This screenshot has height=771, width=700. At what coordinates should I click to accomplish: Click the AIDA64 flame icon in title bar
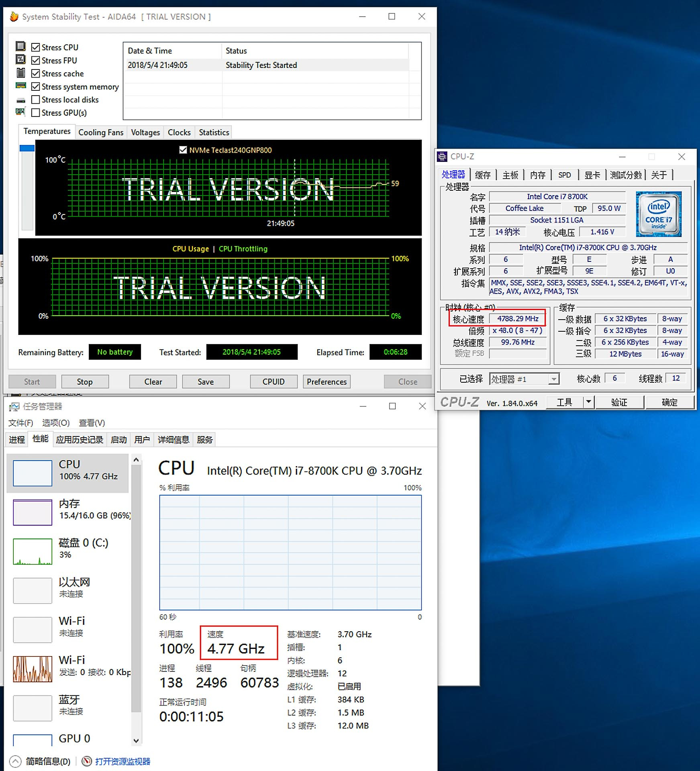pyautogui.click(x=14, y=16)
